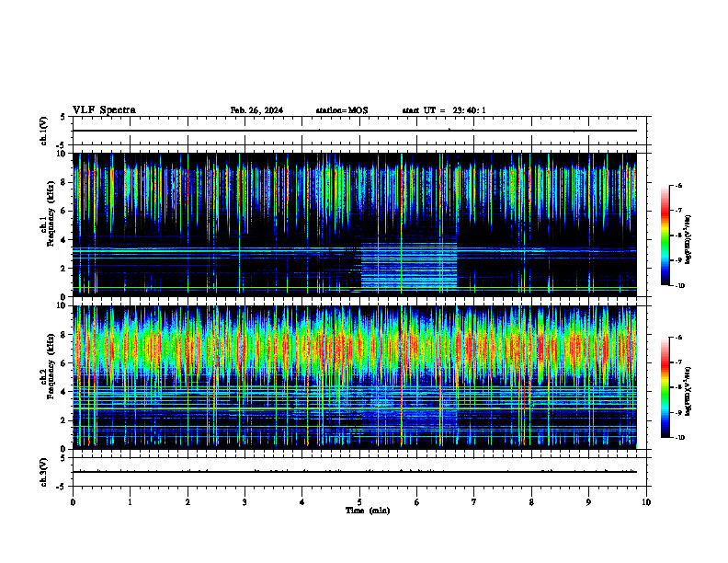Viewport: 728px width, 563px height.
Task: Click the broadband noise block in the ch.1 spectrogram
Action: pos(409,265)
